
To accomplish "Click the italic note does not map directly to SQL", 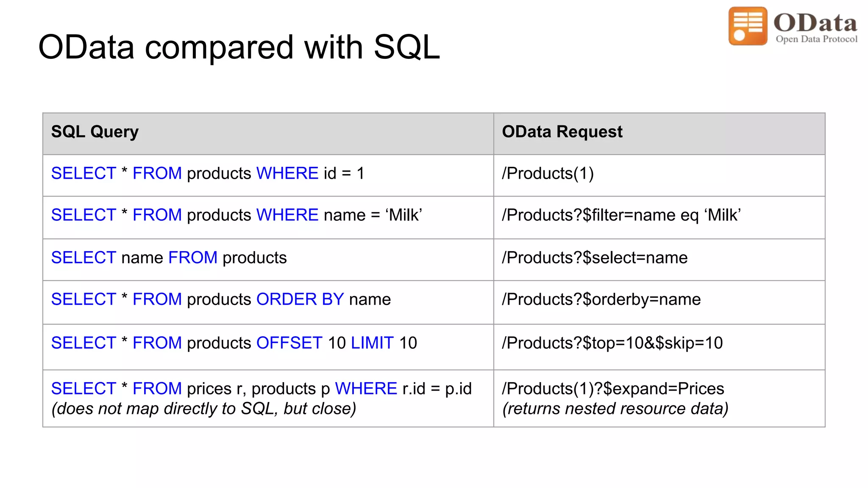I will point(203,409).
